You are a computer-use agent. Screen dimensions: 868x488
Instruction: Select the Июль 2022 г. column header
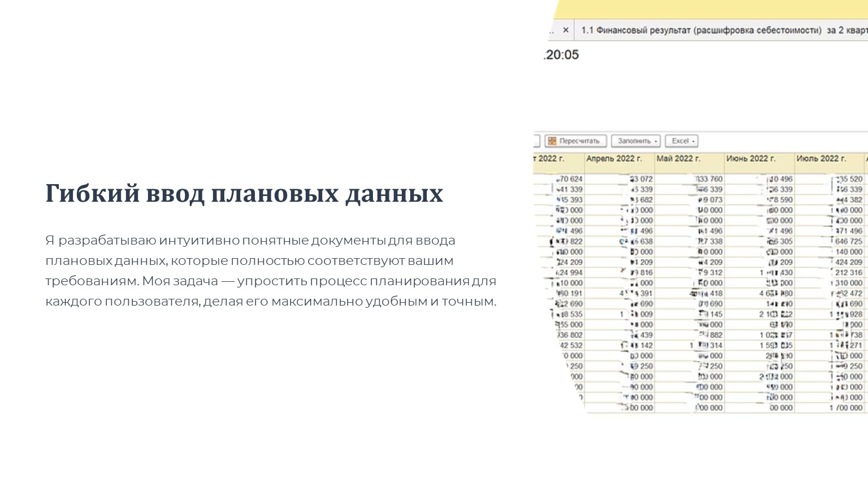point(822,159)
